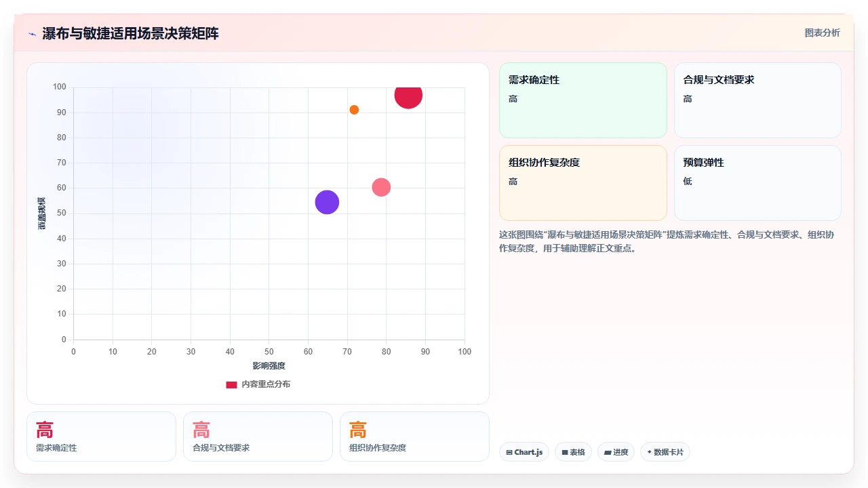The width and height of the screenshot is (868, 488).
Task: Open the 合规与文档要求 info card on the right
Action: coord(757,100)
